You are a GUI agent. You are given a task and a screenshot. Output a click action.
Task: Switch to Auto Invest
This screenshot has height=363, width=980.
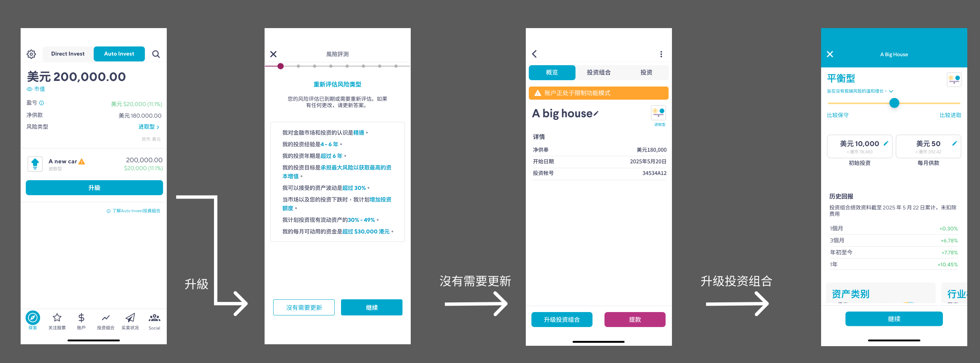(119, 54)
